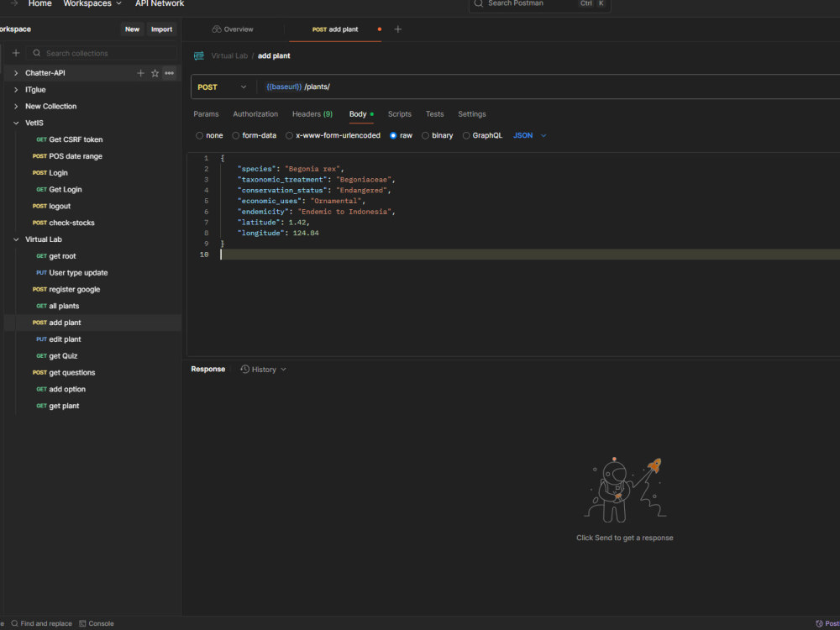Expand the ITglue collection
This screenshot has width=840, height=630.
pyautogui.click(x=16, y=90)
